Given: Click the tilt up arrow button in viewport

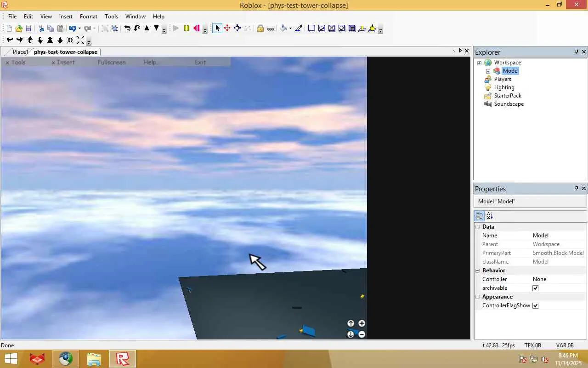Looking at the screenshot, I should click(351, 323).
